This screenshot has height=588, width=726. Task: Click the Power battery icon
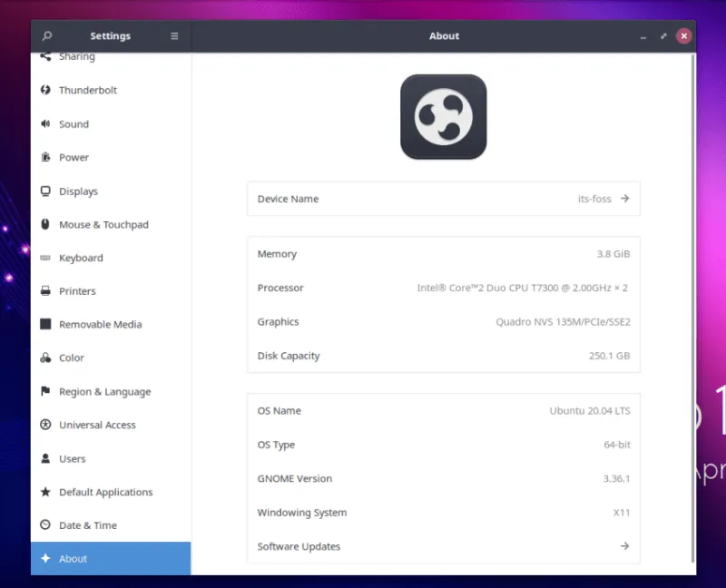tap(45, 157)
